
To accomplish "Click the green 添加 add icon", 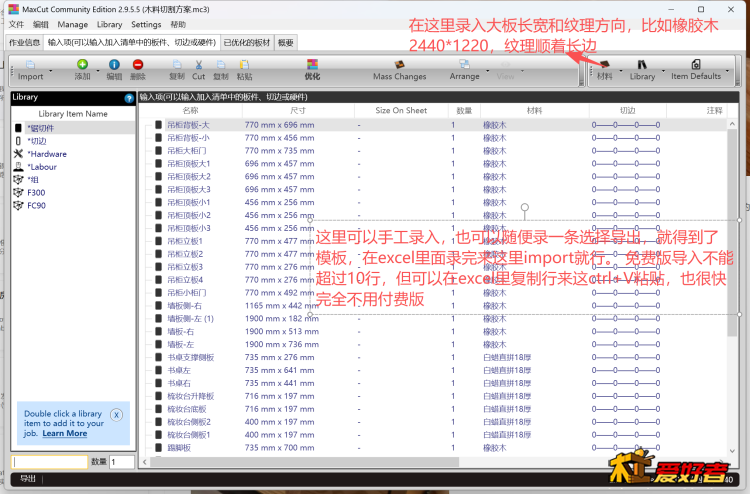I will pos(82,64).
